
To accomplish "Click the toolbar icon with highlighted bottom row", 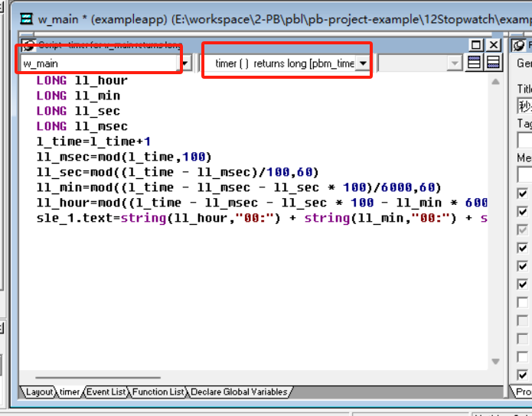I will tap(493, 63).
